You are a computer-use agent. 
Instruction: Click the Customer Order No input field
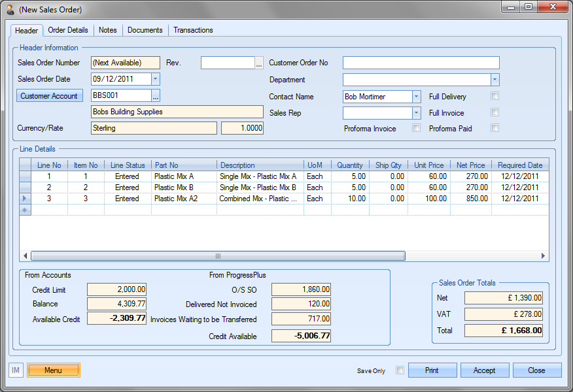421,63
